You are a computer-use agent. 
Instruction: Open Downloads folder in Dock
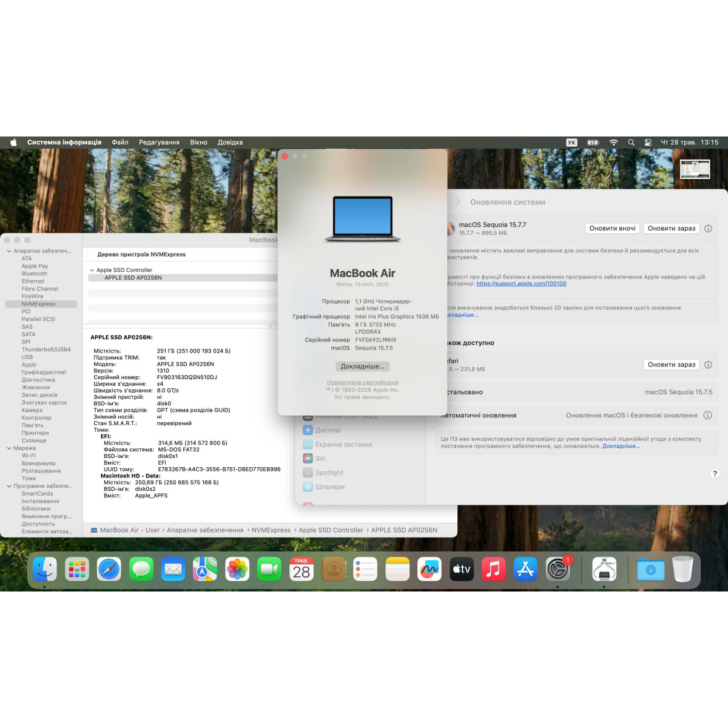650,569
